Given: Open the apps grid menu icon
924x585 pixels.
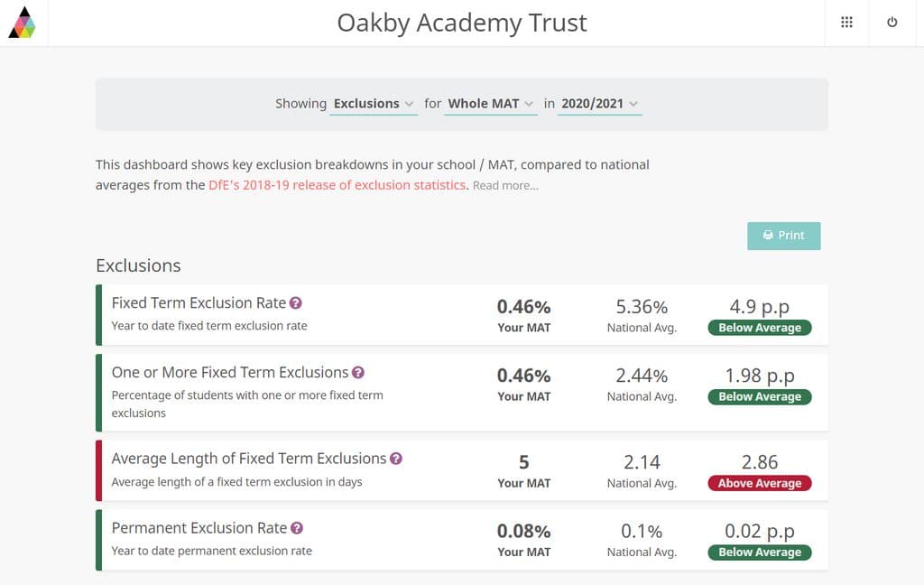Looking at the screenshot, I should [846, 23].
